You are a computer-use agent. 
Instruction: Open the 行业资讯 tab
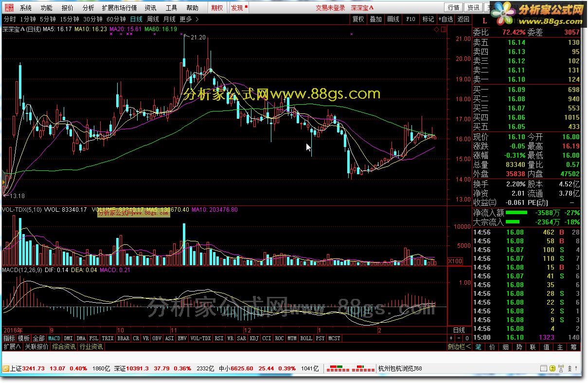point(91,347)
